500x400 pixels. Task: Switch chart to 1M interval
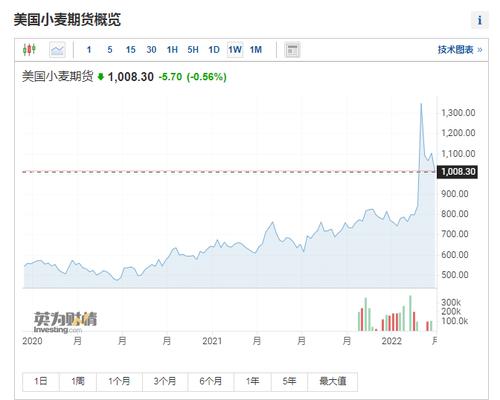256,50
